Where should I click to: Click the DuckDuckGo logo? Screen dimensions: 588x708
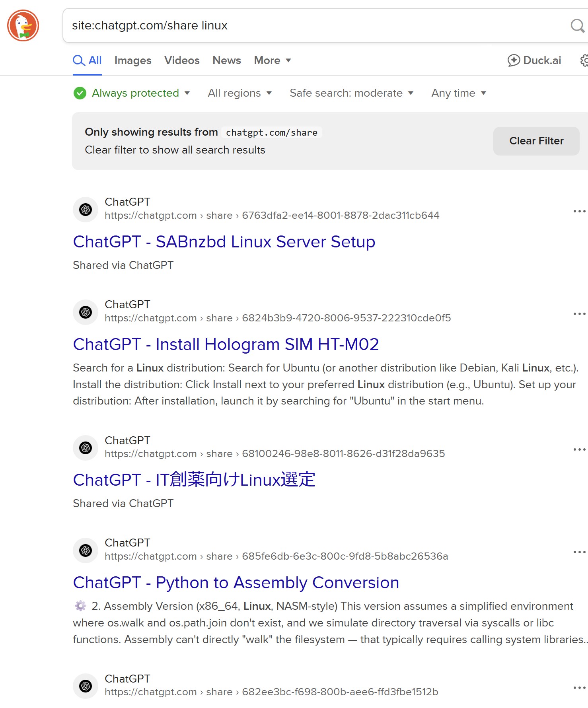23,25
